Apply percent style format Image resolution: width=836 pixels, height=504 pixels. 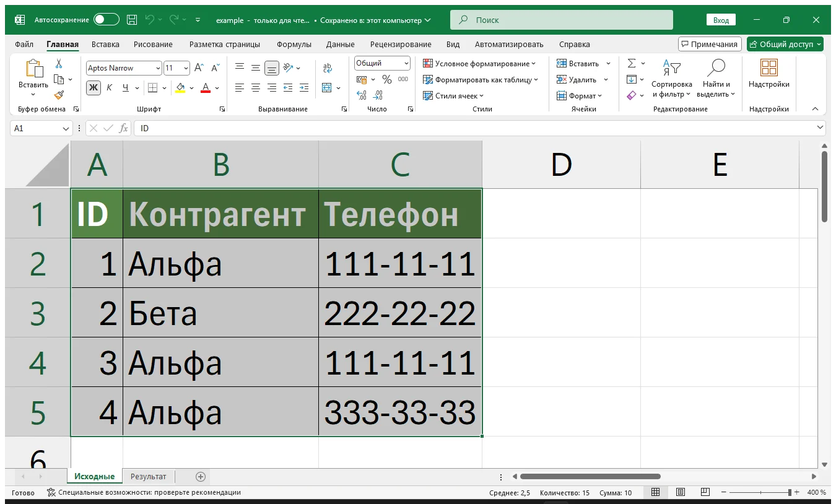(387, 79)
